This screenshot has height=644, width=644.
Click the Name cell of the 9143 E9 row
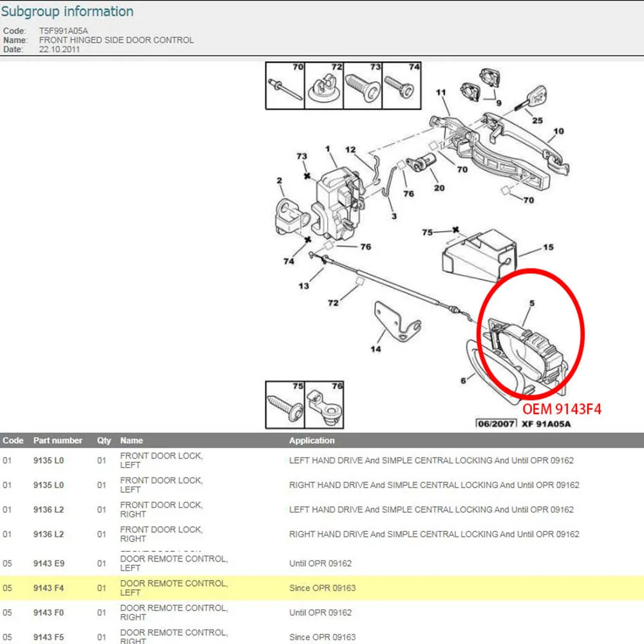[x=174, y=563]
